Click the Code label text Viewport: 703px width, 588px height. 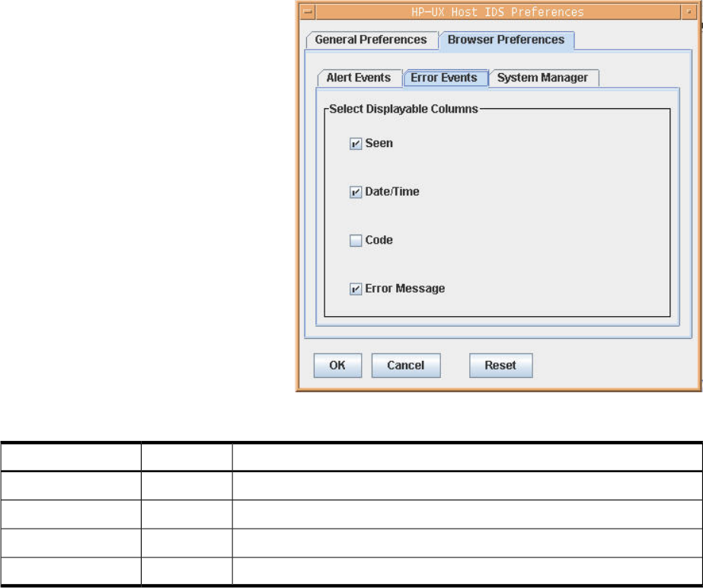[x=379, y=240]
